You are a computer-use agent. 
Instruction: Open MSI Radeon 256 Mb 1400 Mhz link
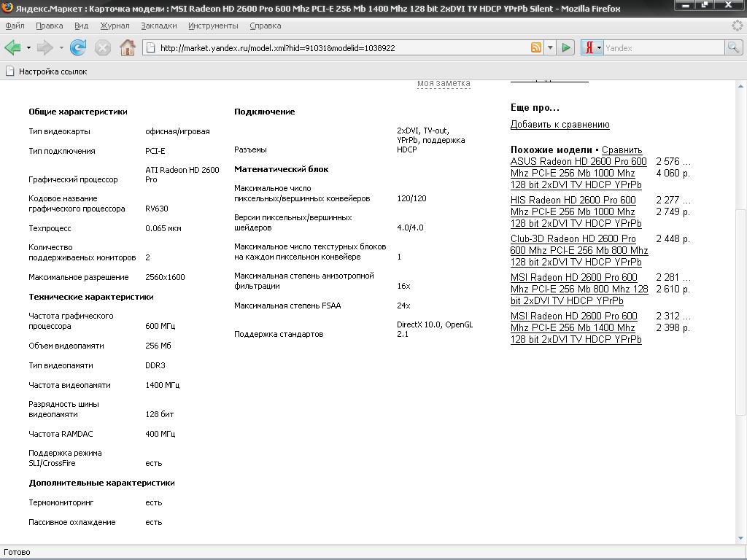(576, 327)
